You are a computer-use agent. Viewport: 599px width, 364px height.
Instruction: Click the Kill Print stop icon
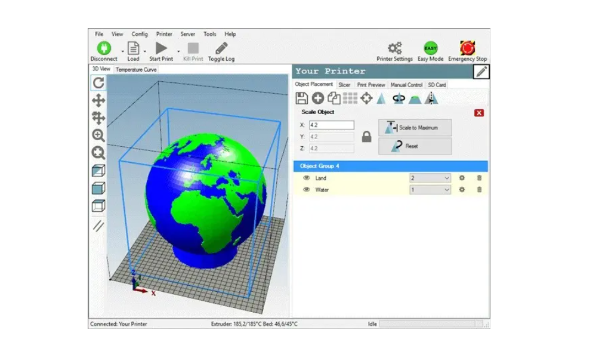coord(193,48)
